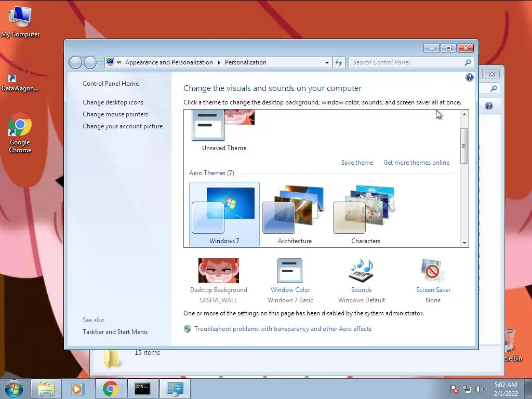Image resolution: width=532 pixels, height=399 pixels.
Task: Click the help icon in the background window
Action: [x=488, y=106]
